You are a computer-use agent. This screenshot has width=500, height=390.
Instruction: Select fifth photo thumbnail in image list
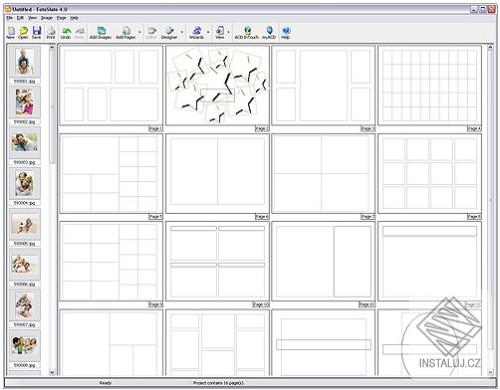click(x=25, y=224)
